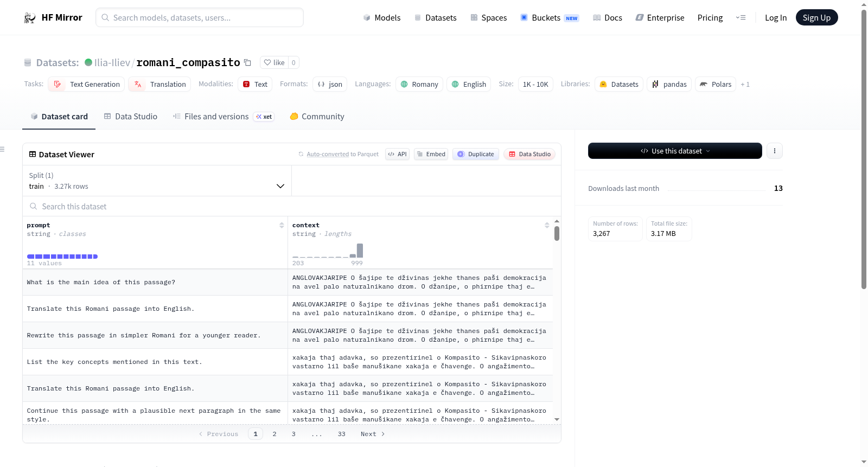
Task: Select size tag 1K - 10K
Action: tap(535, 84)
